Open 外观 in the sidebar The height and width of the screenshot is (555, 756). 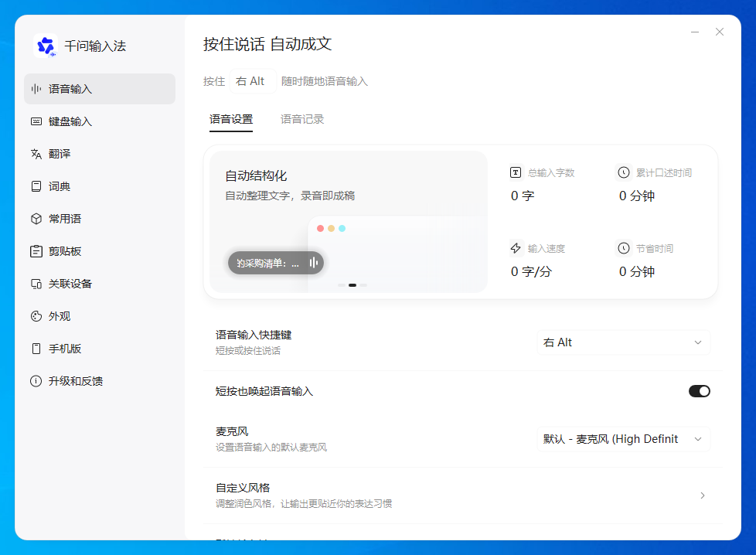click(x=100, y=316)
